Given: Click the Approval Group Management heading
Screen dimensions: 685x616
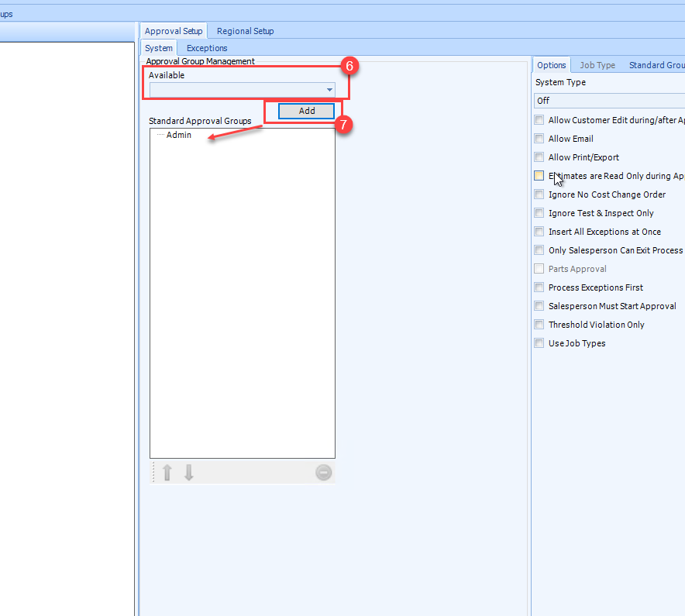Looking at the screenshot, I should (x=200, y=61).
